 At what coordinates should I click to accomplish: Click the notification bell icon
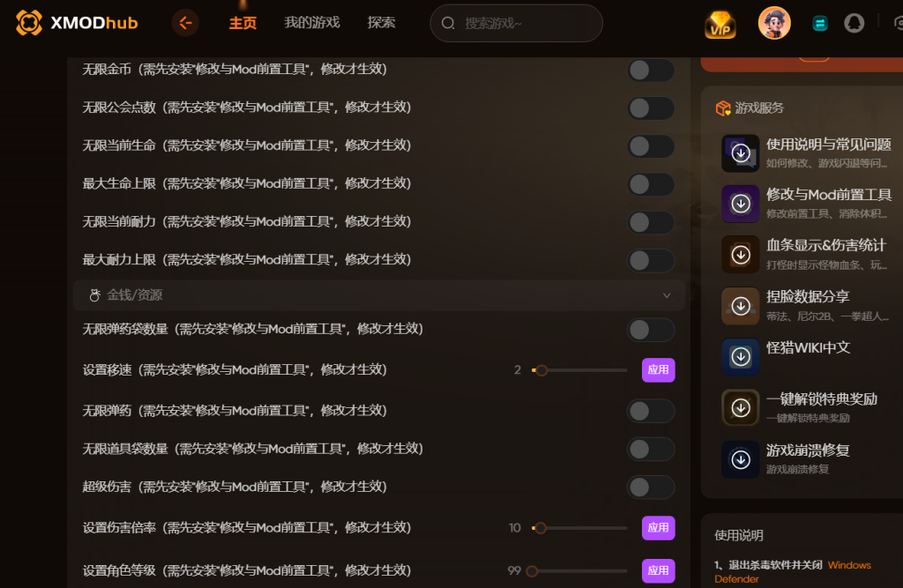click(x=854, y=23)
